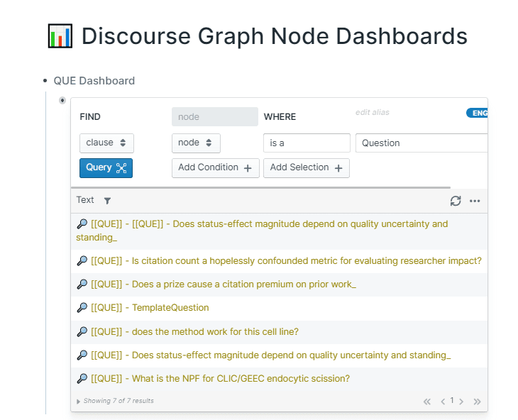Go to the first results page
Screen dimensions: 518x420
[x=427, y=402]
